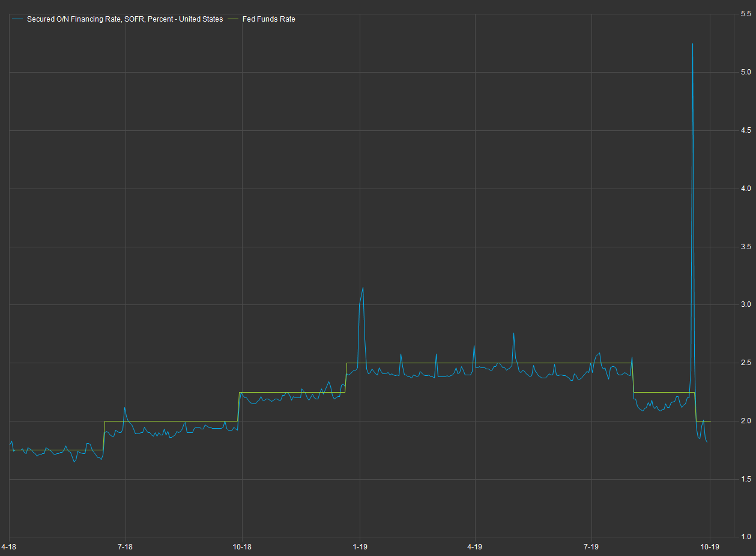Click the SOFR legend line marker

[17, 19]
